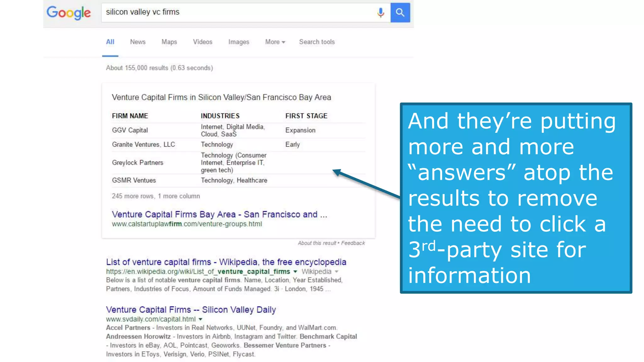The height and width of the screenshot is (362, 644).
Task: Click the Google logo
Action: coord(69,13)
